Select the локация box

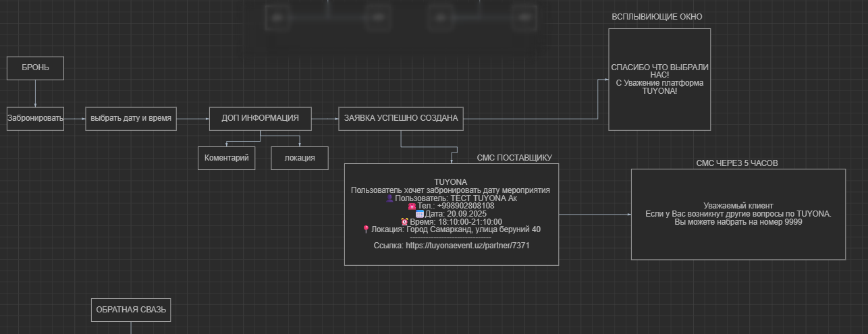coord(300,158)
